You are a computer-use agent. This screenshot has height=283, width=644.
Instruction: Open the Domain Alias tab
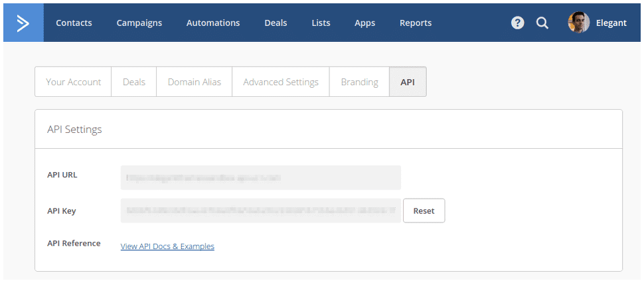click(x=194, y=82)
